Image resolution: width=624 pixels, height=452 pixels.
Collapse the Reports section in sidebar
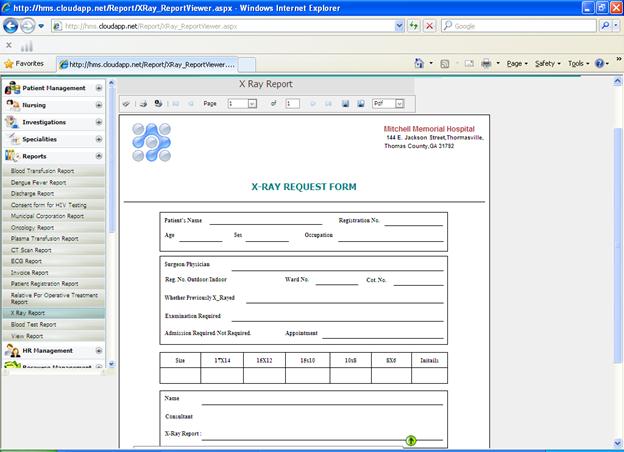point(98,156)
